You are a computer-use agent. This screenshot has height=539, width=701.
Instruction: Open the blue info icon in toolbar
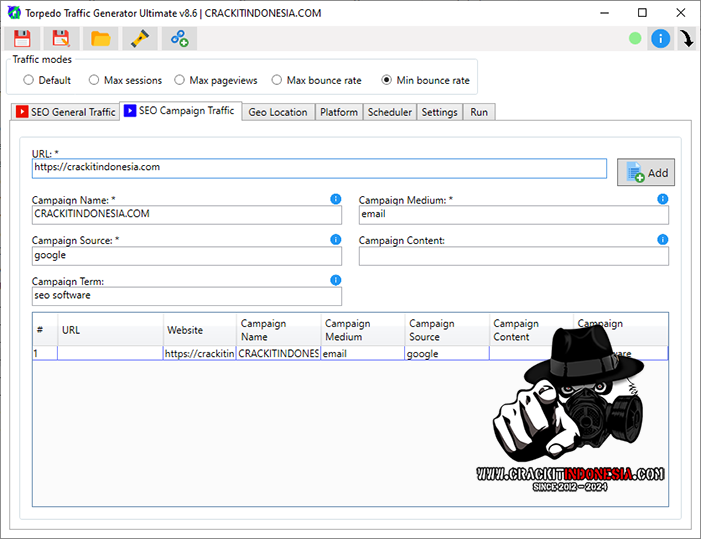(x=660, y=39)
